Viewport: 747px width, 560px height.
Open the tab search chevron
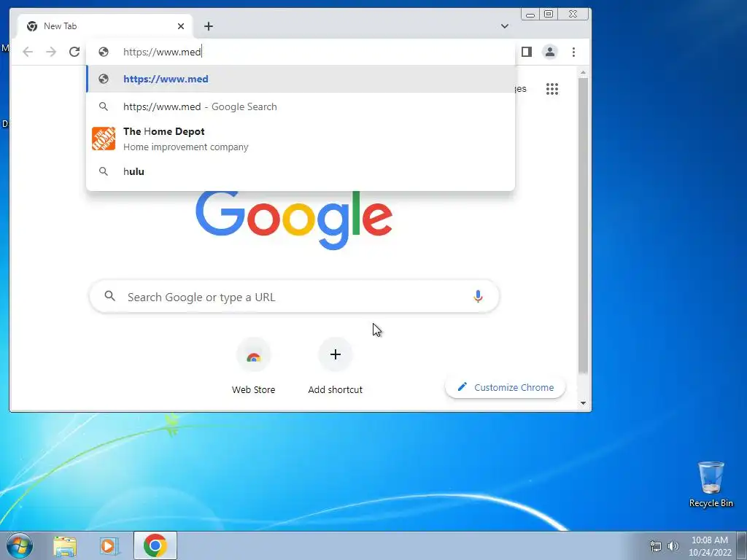pos(505,26)
